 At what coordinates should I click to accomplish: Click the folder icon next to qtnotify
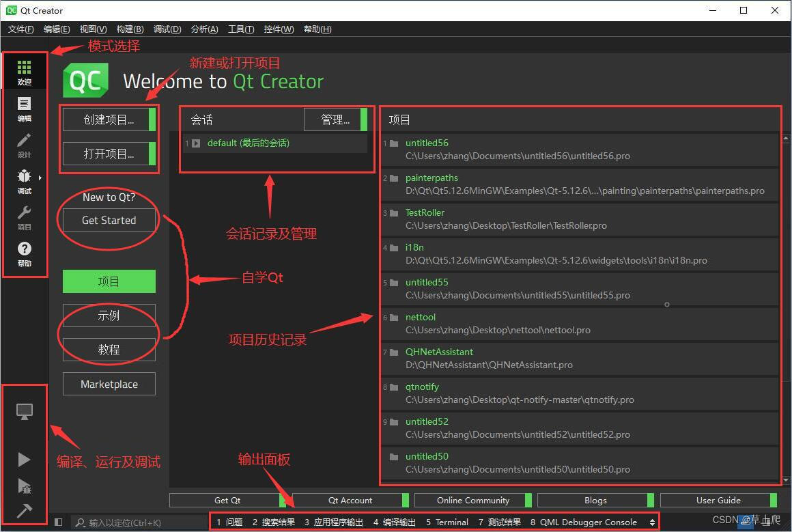394,387
